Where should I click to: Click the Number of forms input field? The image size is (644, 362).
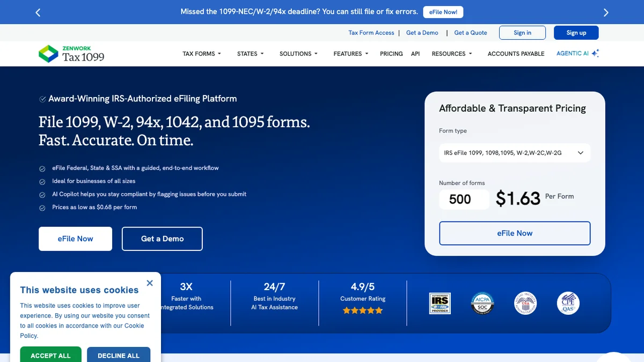[464, 200]
